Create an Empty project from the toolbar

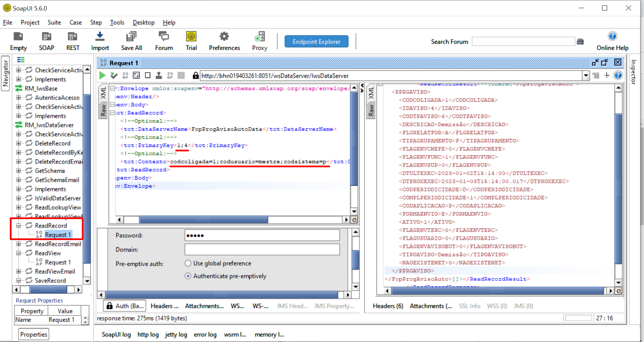(18, 41)
